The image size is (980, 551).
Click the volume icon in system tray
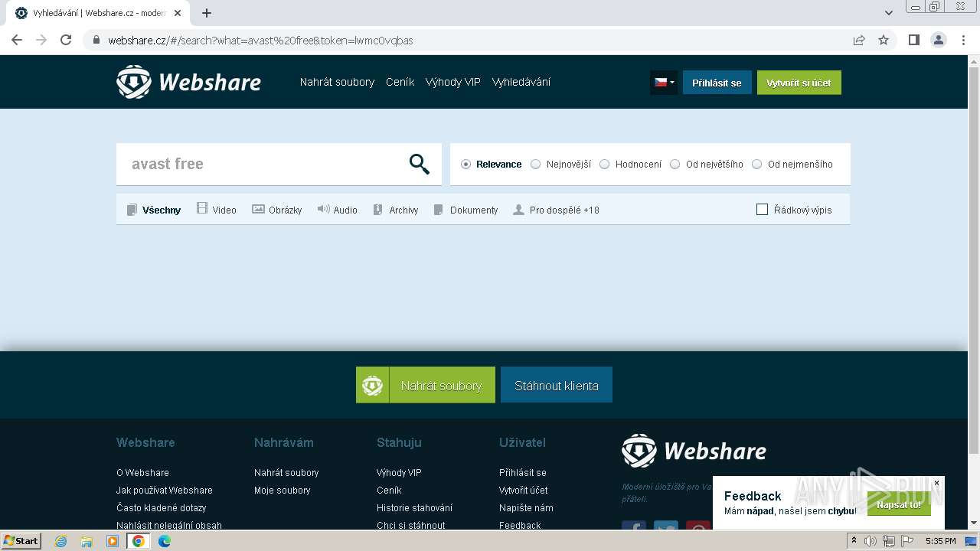click(871, 541)
